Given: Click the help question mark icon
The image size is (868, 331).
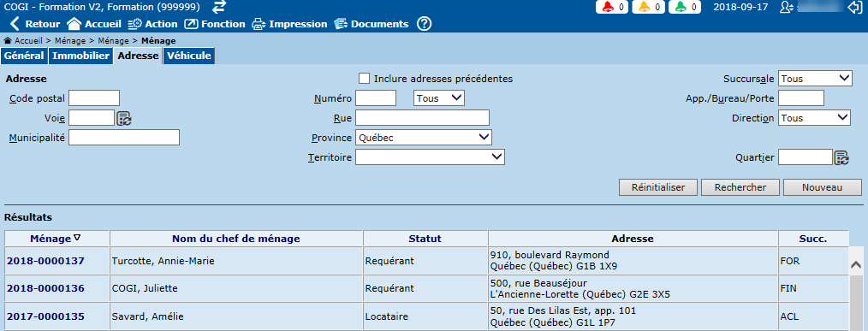Looking at the screenshot, I should point(424,24).
